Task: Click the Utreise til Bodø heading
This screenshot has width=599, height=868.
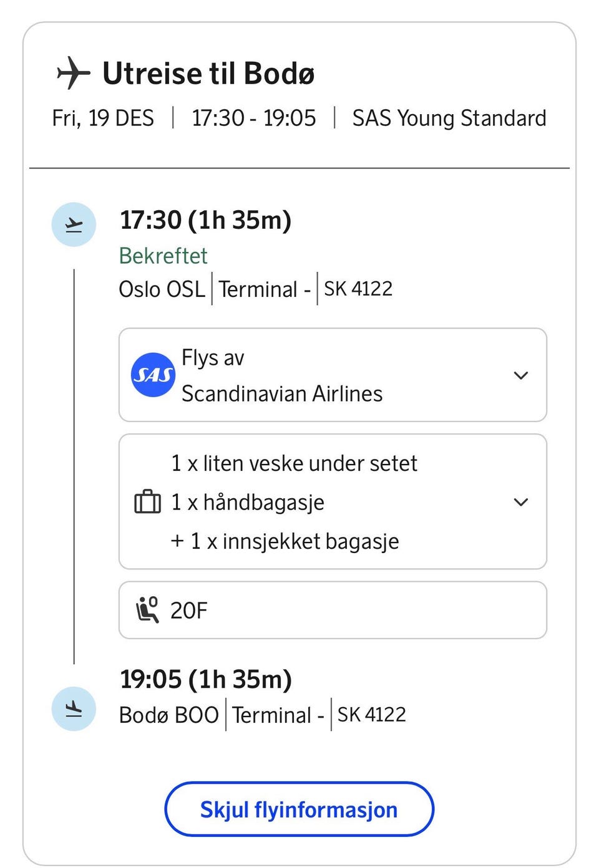Action: click(208, 74)
